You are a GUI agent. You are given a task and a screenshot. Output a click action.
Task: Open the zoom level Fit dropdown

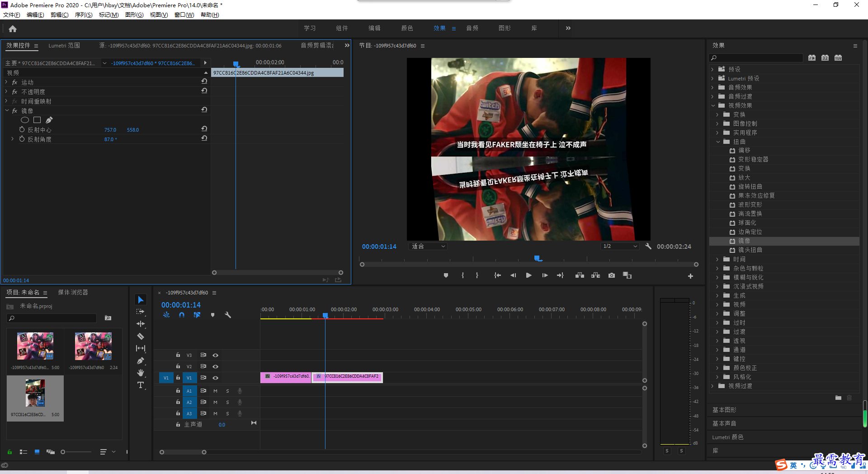[x=428, y=246]
